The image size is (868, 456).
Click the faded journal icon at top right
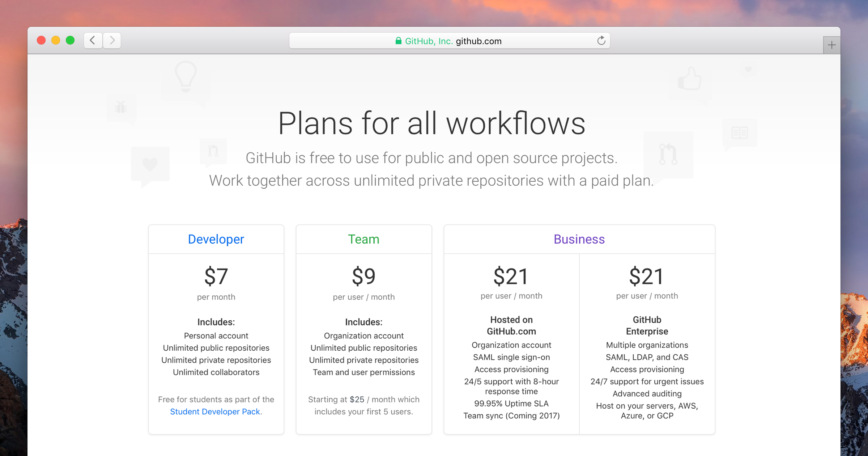740,132
